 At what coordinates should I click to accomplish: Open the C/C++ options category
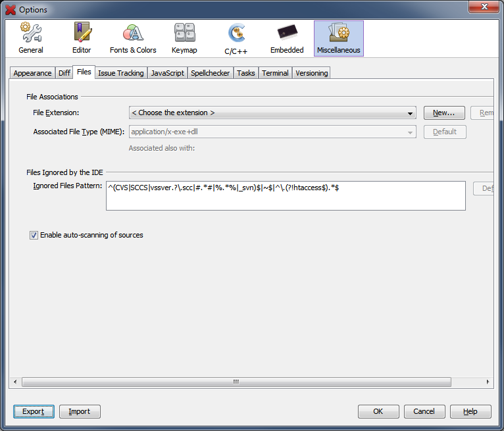tap(236, 38)
